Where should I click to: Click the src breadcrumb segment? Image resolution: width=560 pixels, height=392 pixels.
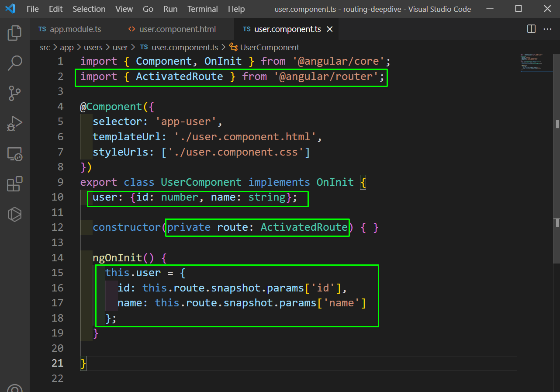point(45,47)
